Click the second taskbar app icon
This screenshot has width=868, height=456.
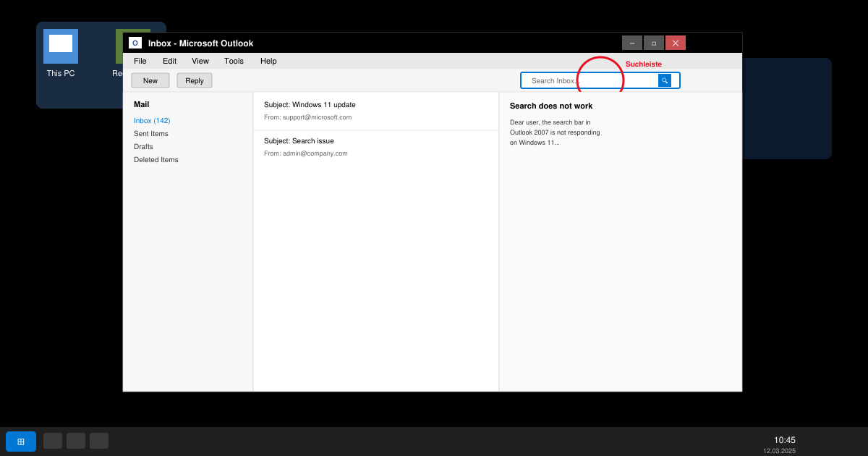click(x=76, y=441)
